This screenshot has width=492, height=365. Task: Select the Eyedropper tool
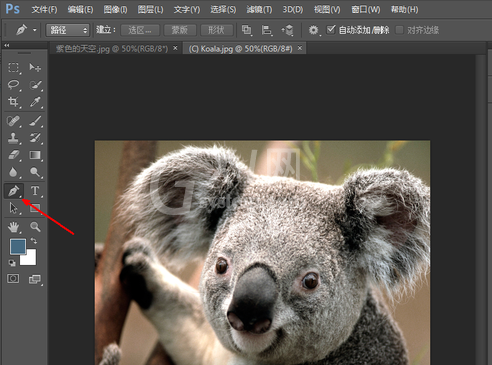point(35,102)
